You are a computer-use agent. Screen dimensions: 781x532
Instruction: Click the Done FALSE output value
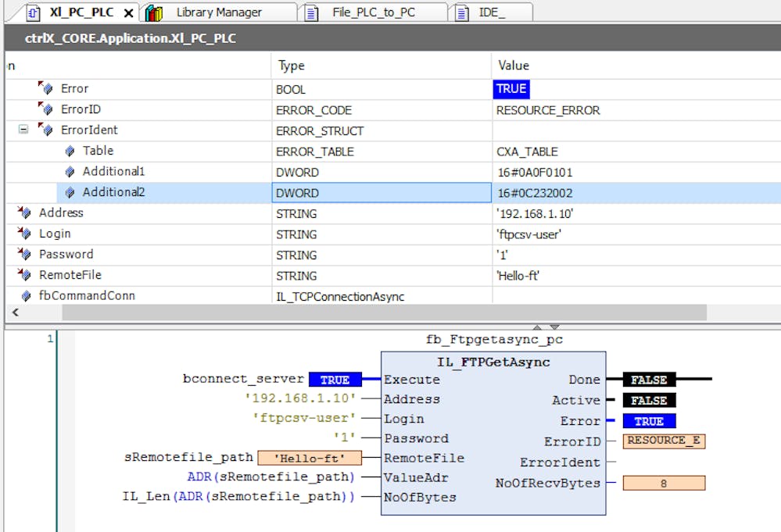pyautogui.click(x=648, y=380)
